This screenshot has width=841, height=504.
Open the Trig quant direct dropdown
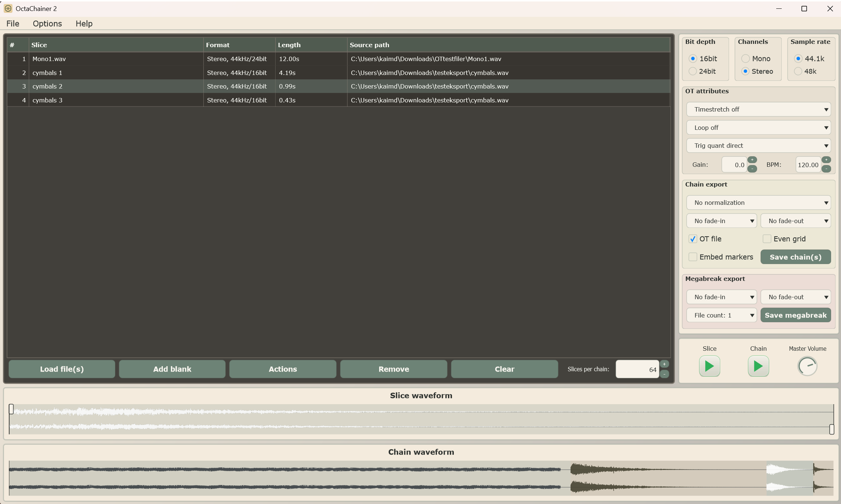tap(758, 146)
